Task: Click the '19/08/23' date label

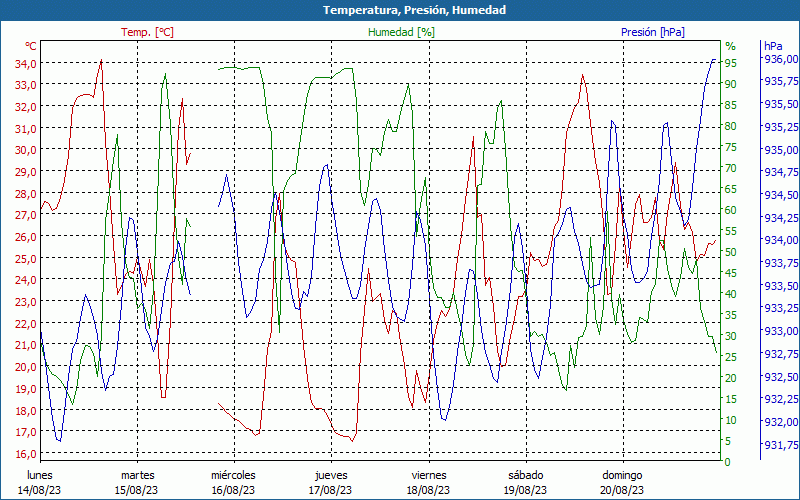Action: tap(526, 490)
